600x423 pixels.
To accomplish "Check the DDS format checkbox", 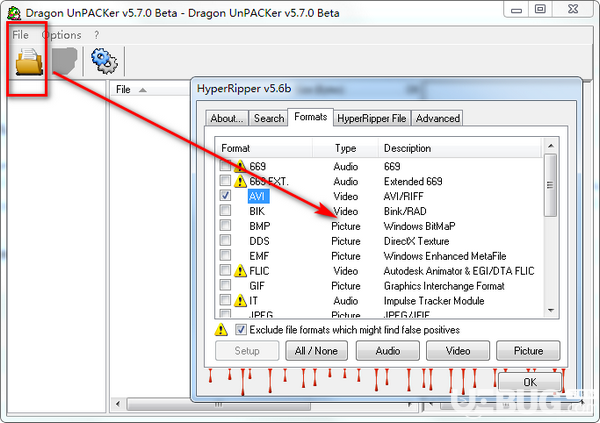I will (x=225, y=240).
